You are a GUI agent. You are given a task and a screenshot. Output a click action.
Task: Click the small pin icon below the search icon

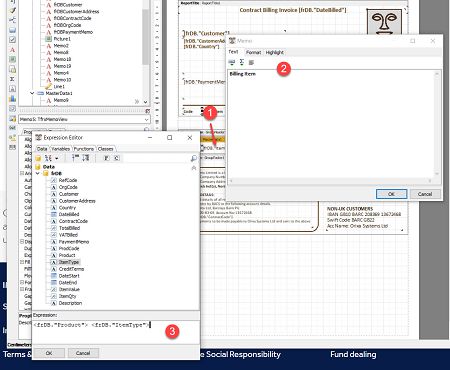pos(194,168)
